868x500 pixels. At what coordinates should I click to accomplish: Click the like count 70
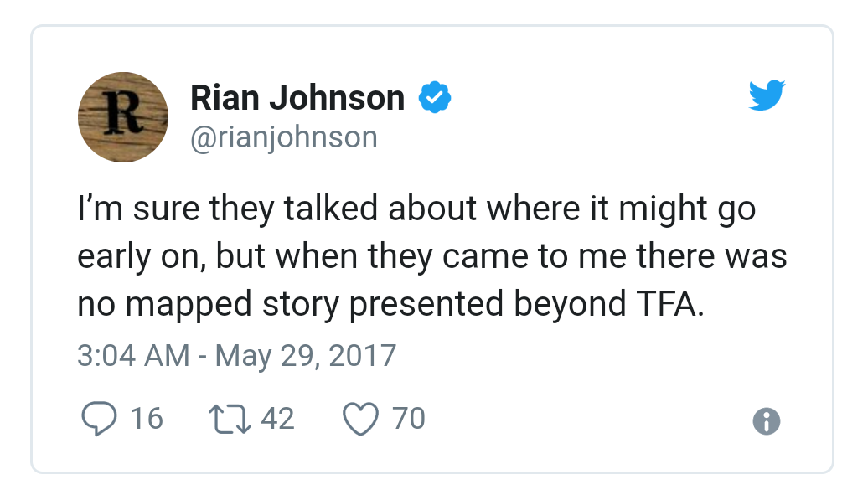[409, 418]
